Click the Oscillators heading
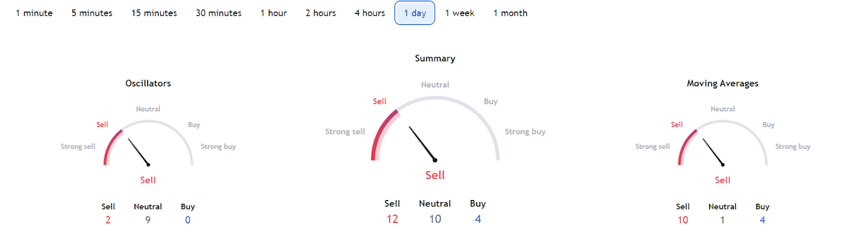This screenshot has width=868, height=238. click(x=148, y=83)
